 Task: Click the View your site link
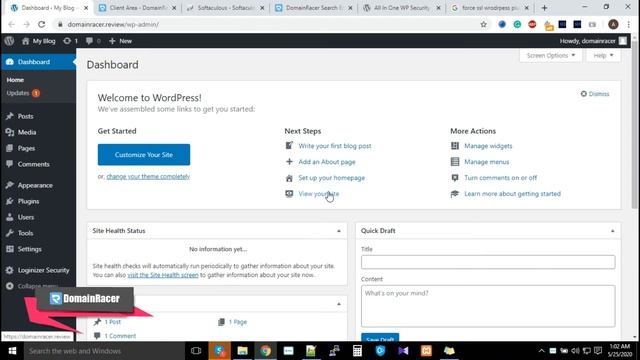[x=318, y=193]
